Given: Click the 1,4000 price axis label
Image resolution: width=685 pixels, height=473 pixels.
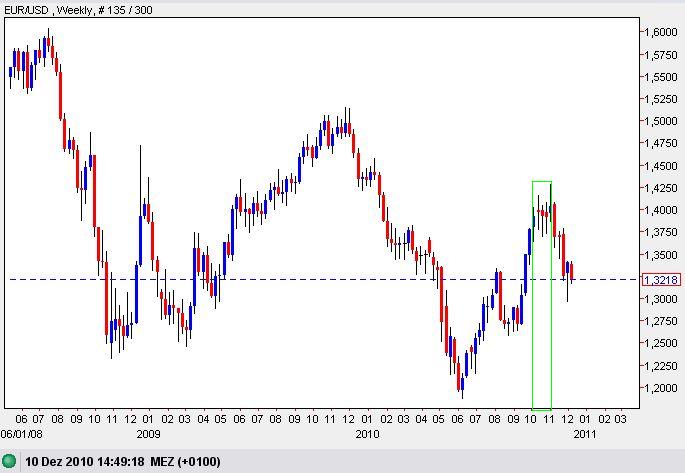Looking at the screenshot, I should click(661, 210).
